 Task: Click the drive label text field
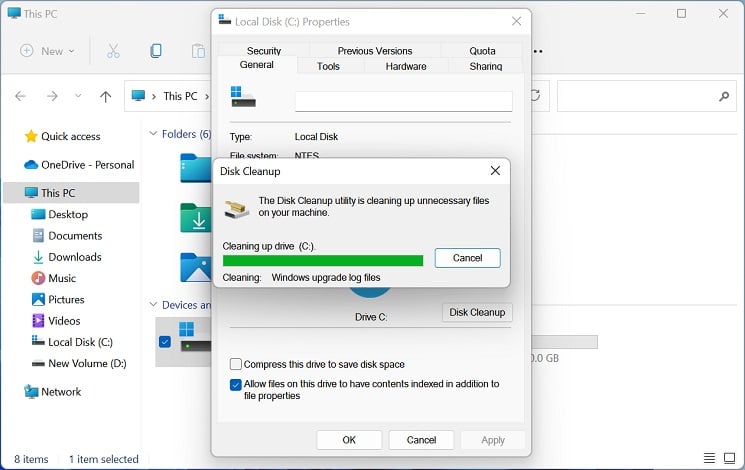tap(403, 101)
